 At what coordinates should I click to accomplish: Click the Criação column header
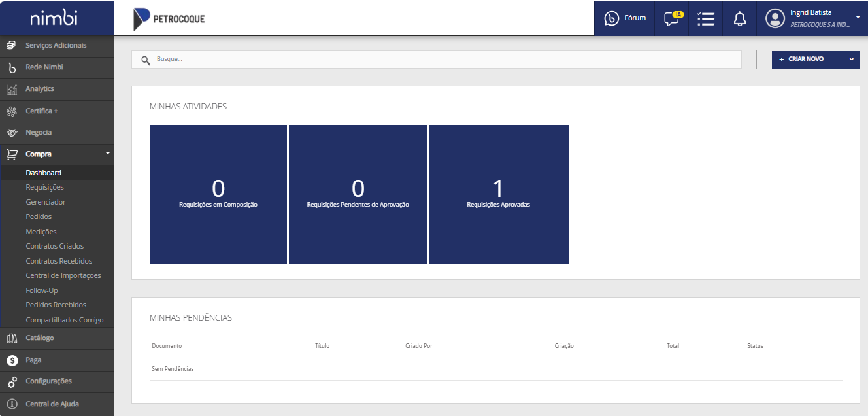tap(564, 346)
